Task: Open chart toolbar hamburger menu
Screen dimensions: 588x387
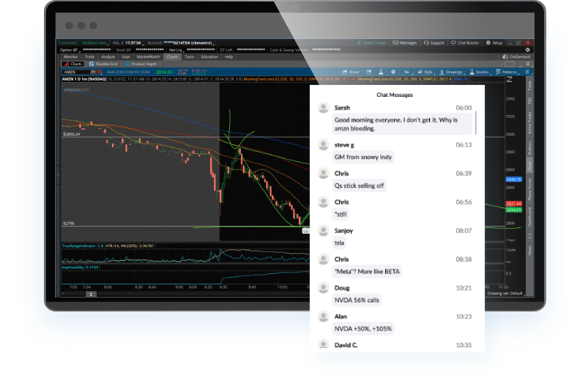Action: click(x=527, y=72)
